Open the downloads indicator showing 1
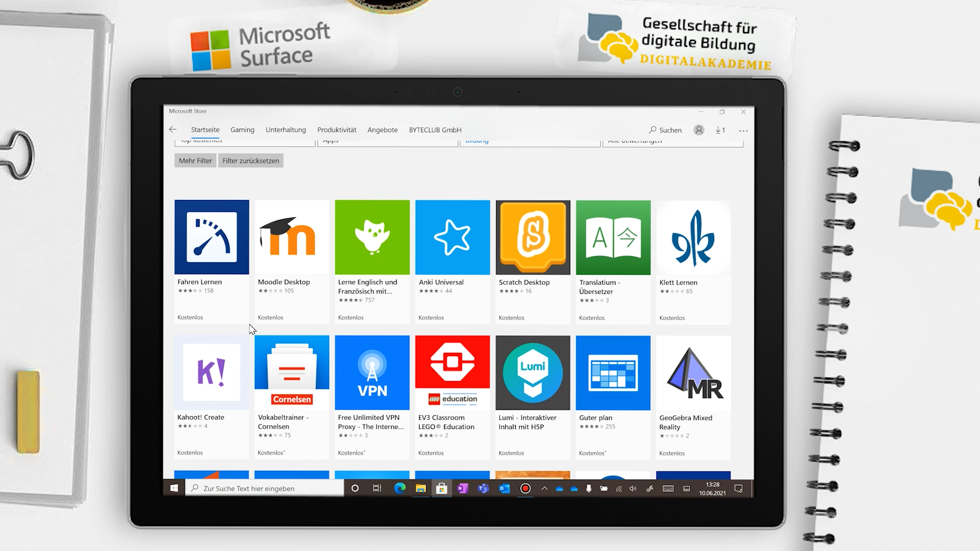 click(720, 130)
